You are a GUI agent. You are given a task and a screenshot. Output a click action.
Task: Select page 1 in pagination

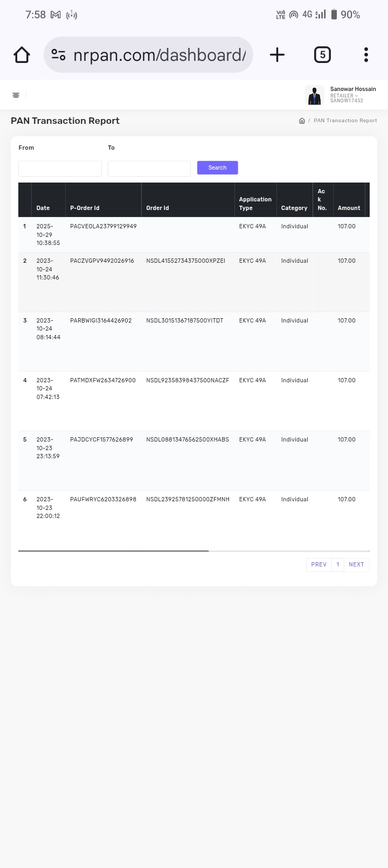(338, 564)
